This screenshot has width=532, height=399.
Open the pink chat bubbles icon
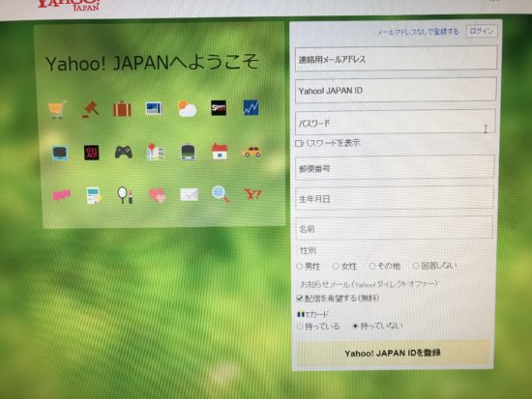(x=61, y=195)
